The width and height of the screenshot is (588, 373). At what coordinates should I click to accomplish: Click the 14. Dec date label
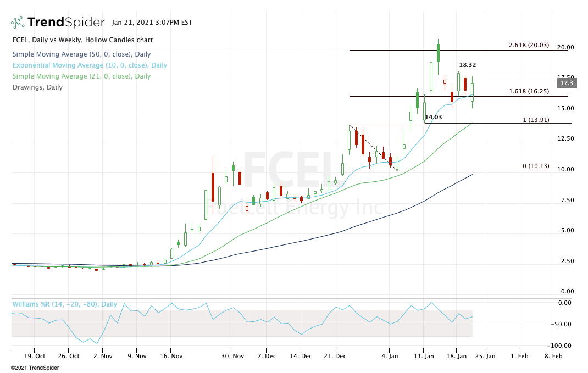click(x=301, y=356)
